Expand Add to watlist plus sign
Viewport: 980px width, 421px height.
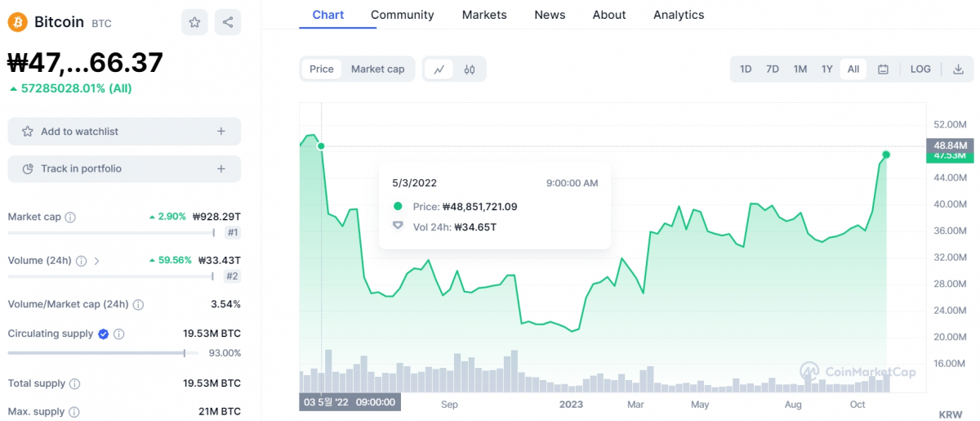(221, 132)
